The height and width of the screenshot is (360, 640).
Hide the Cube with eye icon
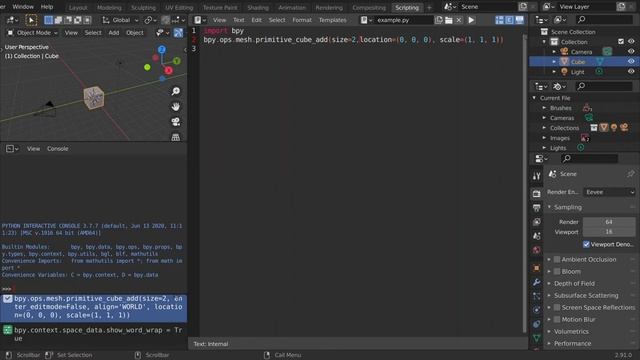coord(631,62)
